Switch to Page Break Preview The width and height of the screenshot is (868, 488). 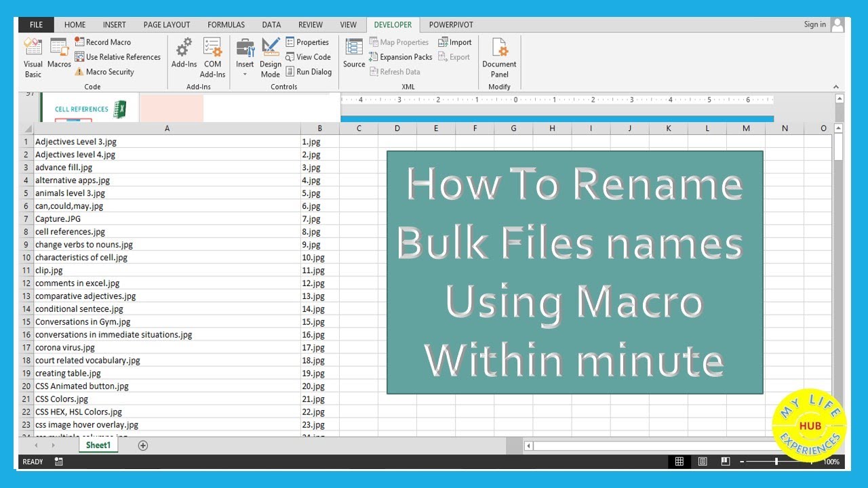pos(726,462)
